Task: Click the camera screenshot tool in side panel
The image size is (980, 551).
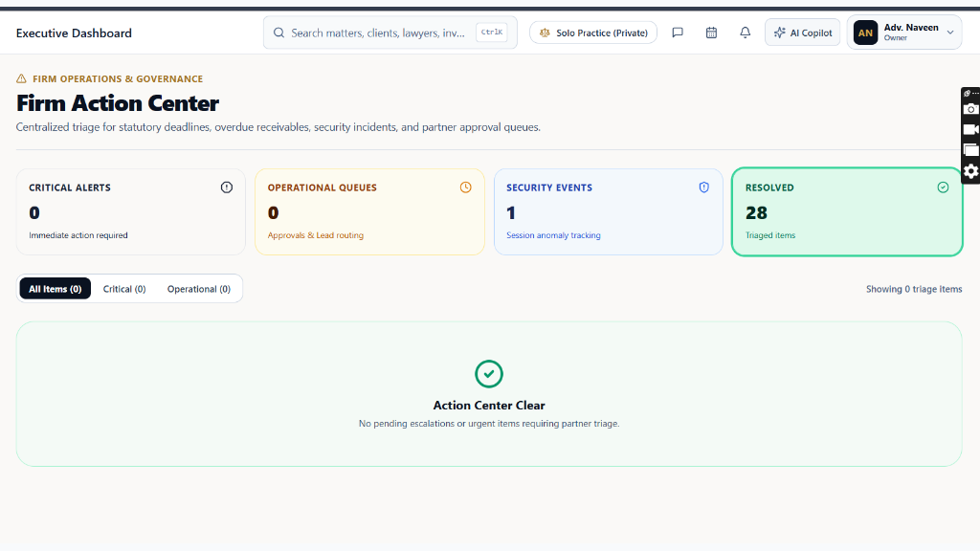Action: (970, 109)
